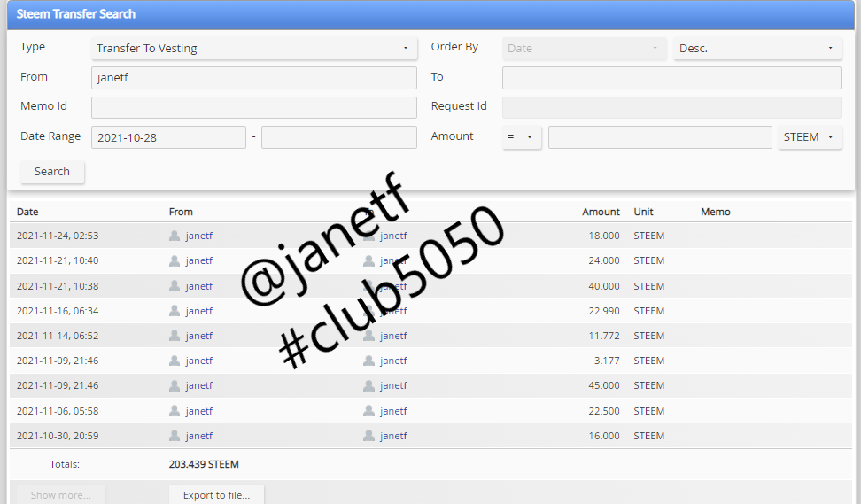Open the Order By Date dropdown
861x504 pixels.
tap(584, 49)
